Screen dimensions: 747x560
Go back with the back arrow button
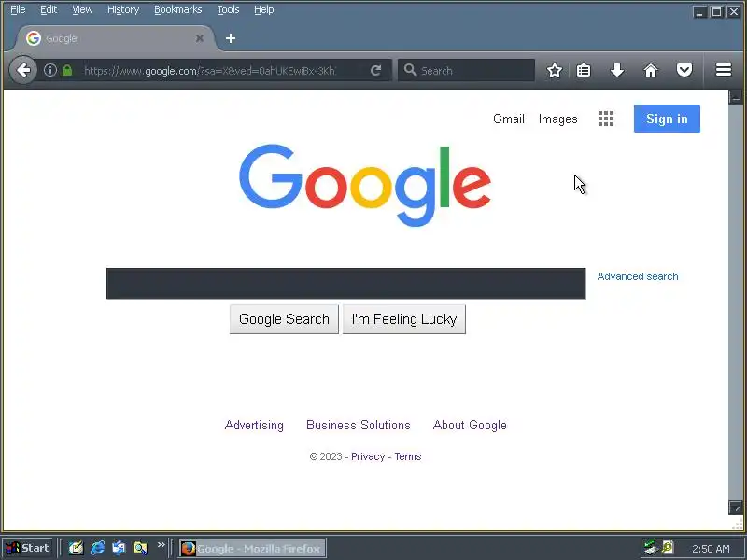[x=22, y=71]
